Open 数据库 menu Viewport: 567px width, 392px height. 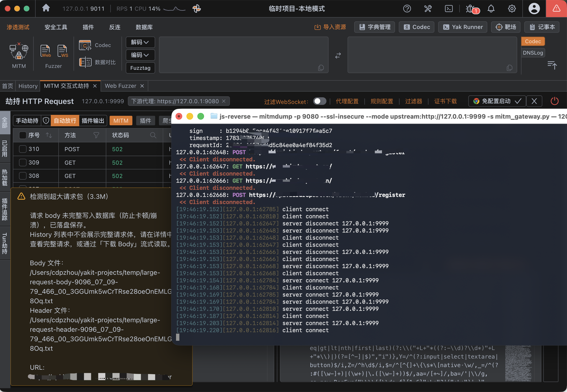[x=144, y=27]
